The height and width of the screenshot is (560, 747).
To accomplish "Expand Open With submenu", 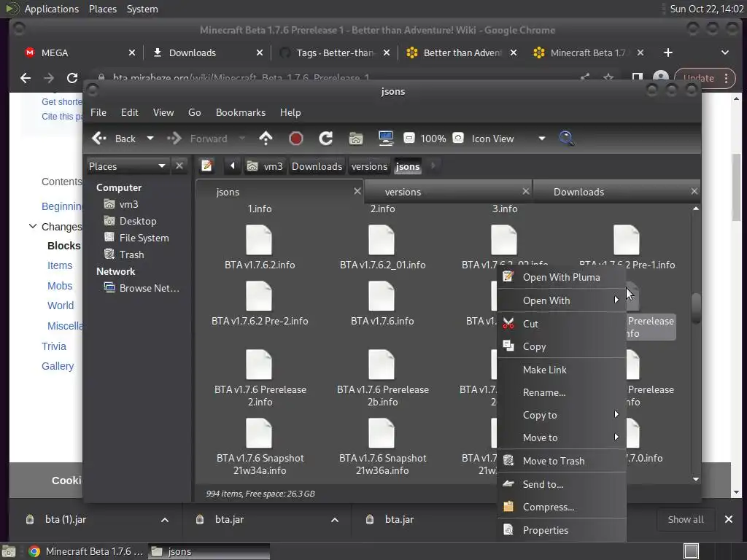I will pyautogui.click(x=562, y=300).
